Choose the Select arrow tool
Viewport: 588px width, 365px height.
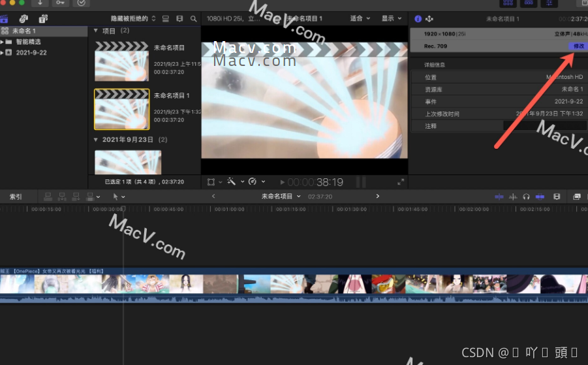pyautogui.click(x=116, y=197)
